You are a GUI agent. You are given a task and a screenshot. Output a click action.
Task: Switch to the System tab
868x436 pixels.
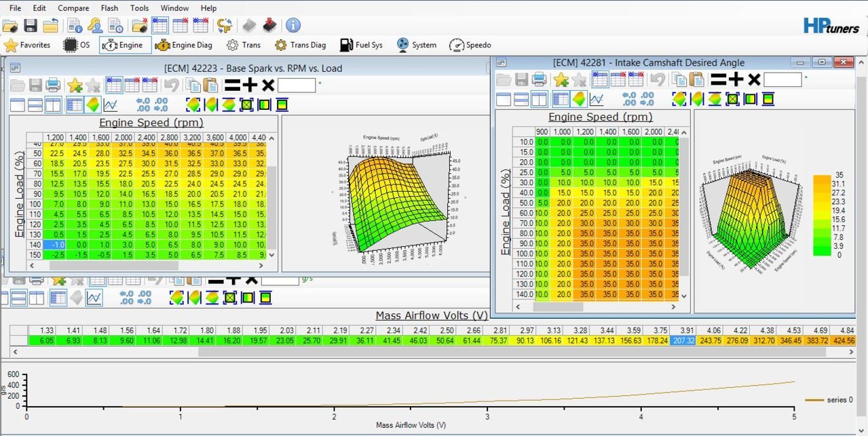point(416,45)
